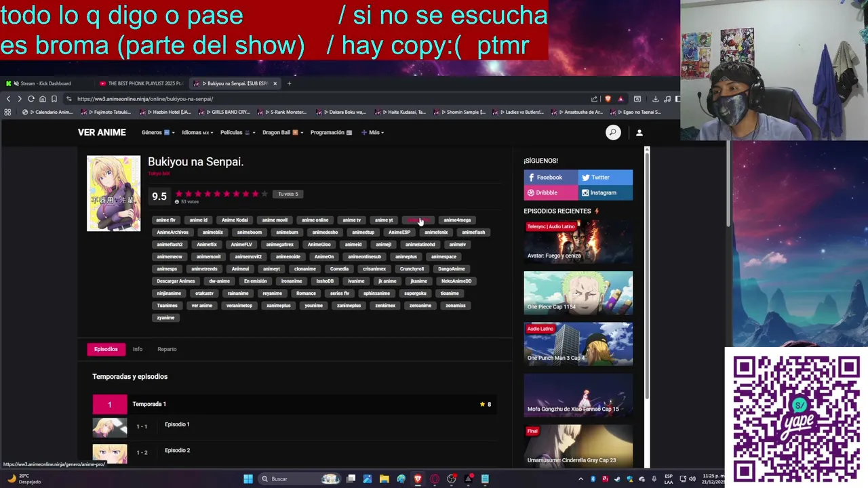
Task: Open the Opera GX taskbar icon
Action: (435, 479)
